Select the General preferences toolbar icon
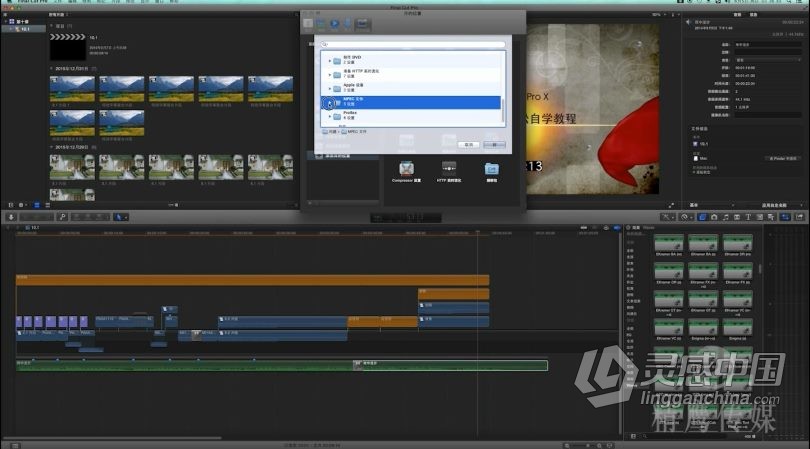This screenshot has height=449, width=810. 308,23
